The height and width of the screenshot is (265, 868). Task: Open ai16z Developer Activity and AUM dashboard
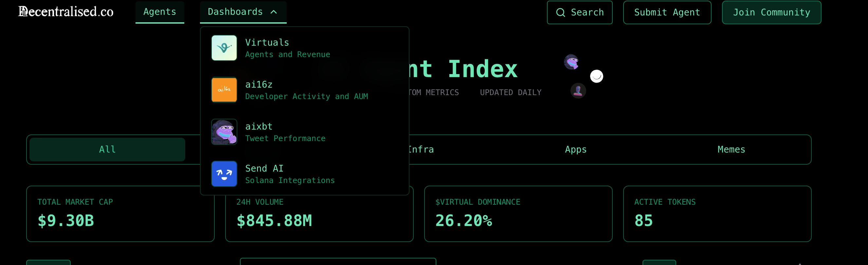click(x=306, y=90)
